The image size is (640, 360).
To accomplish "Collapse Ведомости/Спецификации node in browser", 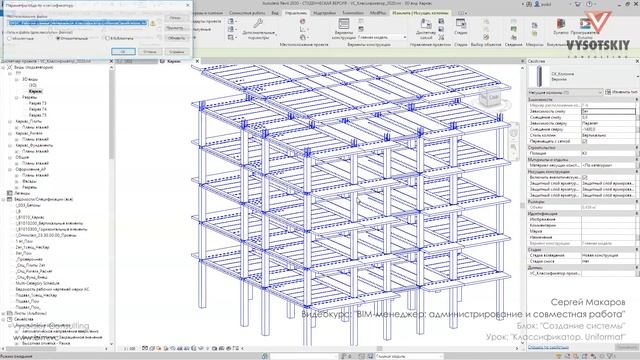I will (x=4, y=200).
